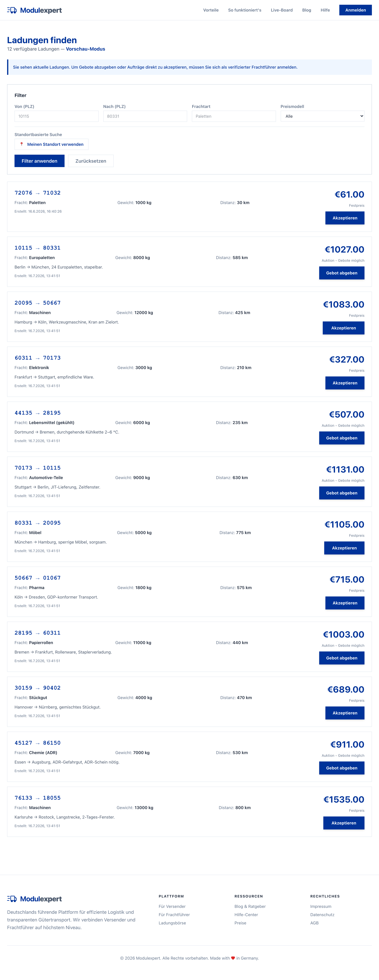Screen dimensions: 379x980
Task: Open the Vorteile navigation link
Action: coord(211,10)
